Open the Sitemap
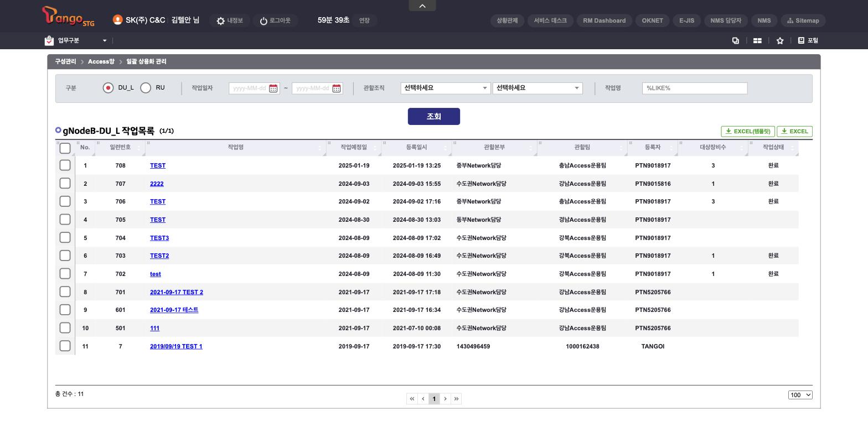Screen dimensions: 868x427 tap(803, 20)
